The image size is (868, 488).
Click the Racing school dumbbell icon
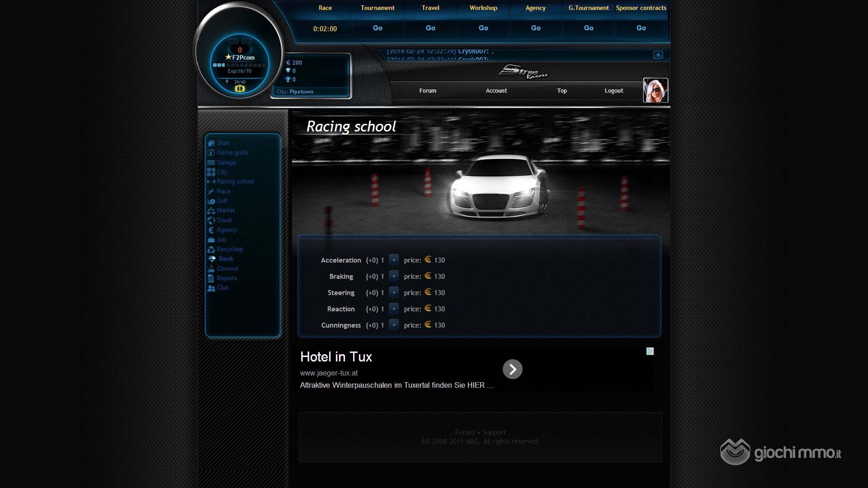click(211, 182)
